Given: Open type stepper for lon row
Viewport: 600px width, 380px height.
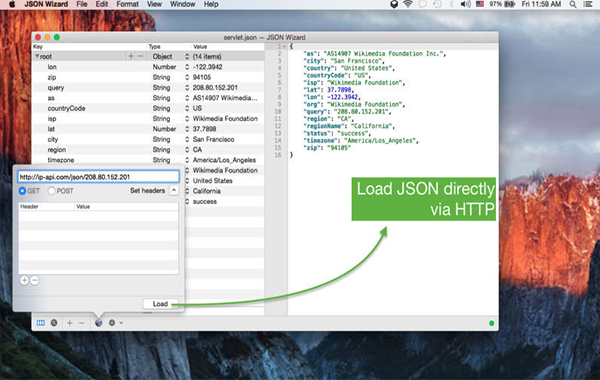Looking at the screenshot, I should pos(187,67).
